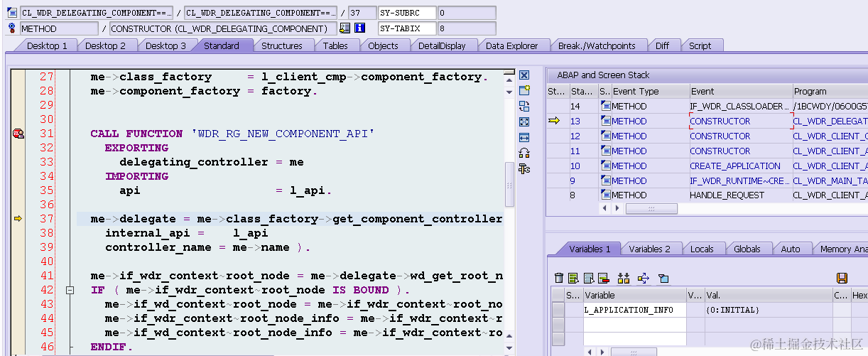Click the first list icon after trash can
Screen dimensions: 868x356
pyautogui.click(x=573, y=278)
